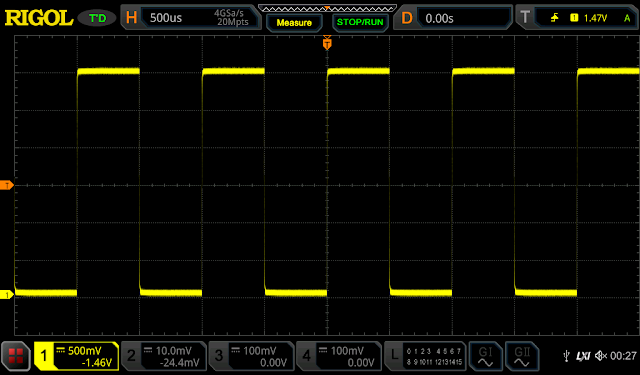Image resolution: width=640 pixels, height=375 pixels.
Task: Click the waveform memory position bar
Action: click(327, 9)
